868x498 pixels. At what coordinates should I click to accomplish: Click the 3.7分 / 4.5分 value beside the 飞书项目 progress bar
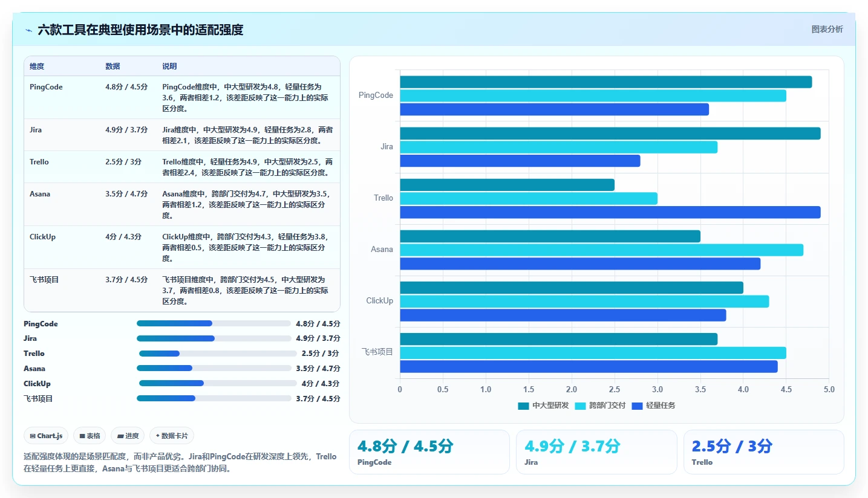click(x=318, y=398)
